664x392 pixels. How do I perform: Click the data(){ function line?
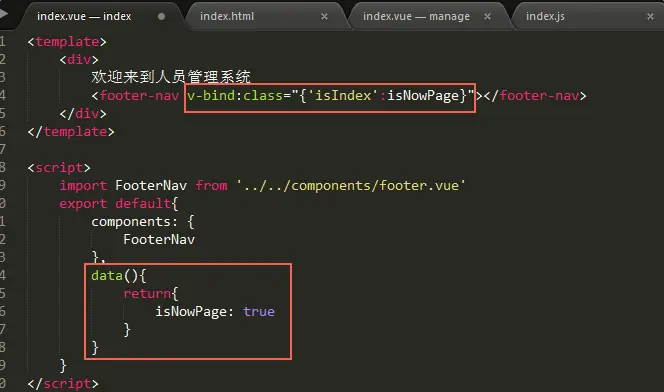119,276
